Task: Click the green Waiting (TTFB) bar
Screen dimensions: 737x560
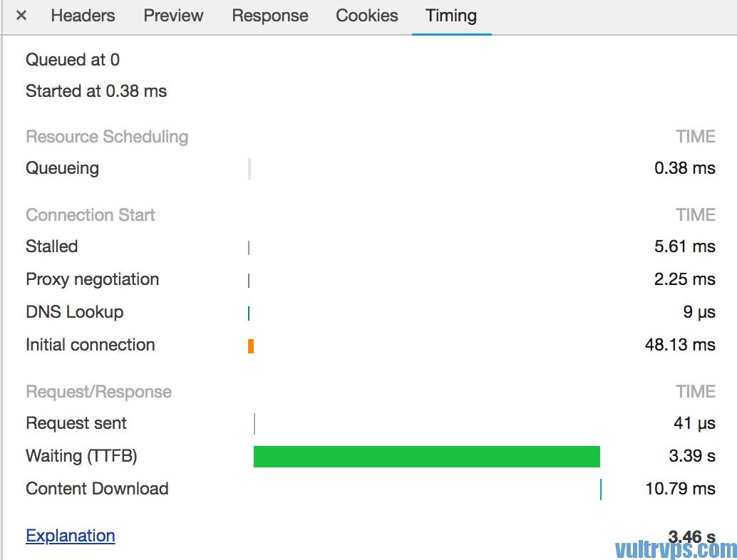Action: pyautogui.click(x=427, y=457)
